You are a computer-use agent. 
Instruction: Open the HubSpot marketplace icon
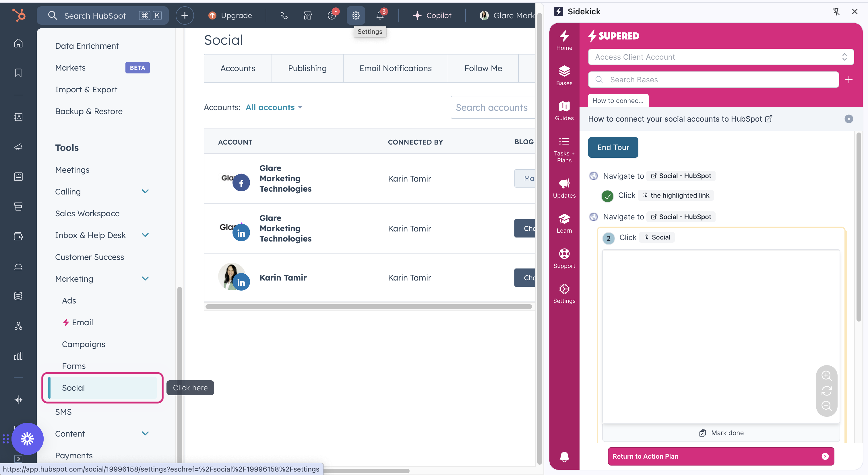(307, 15)
